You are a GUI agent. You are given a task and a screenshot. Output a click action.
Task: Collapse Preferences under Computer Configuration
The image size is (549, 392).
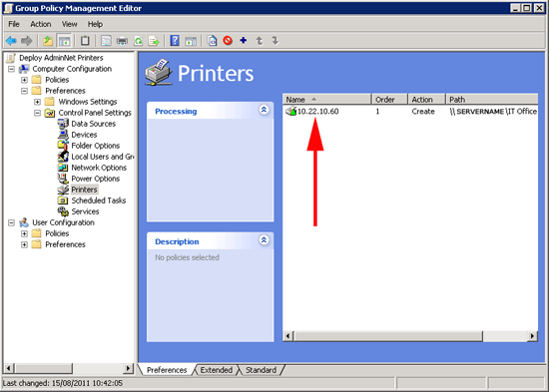pyautogui.click(x=24, y=91)
